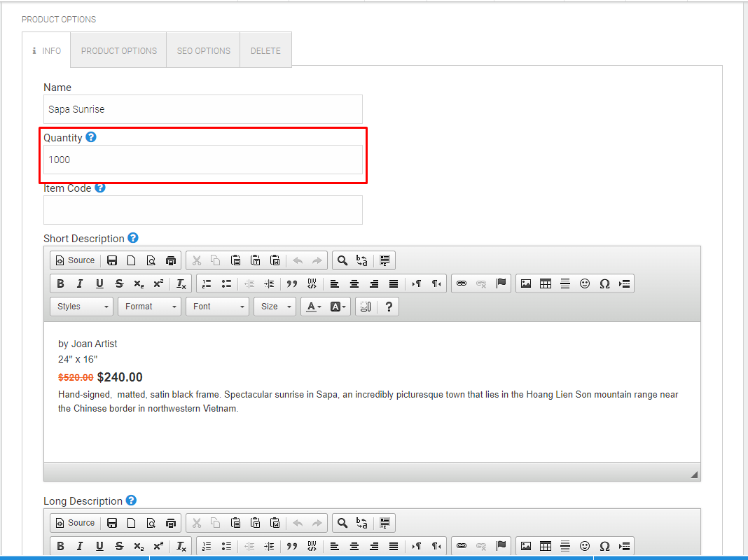Screen dimensions: 748x560
Task: Open the Styles dropdown
Action: pos(81,307)
